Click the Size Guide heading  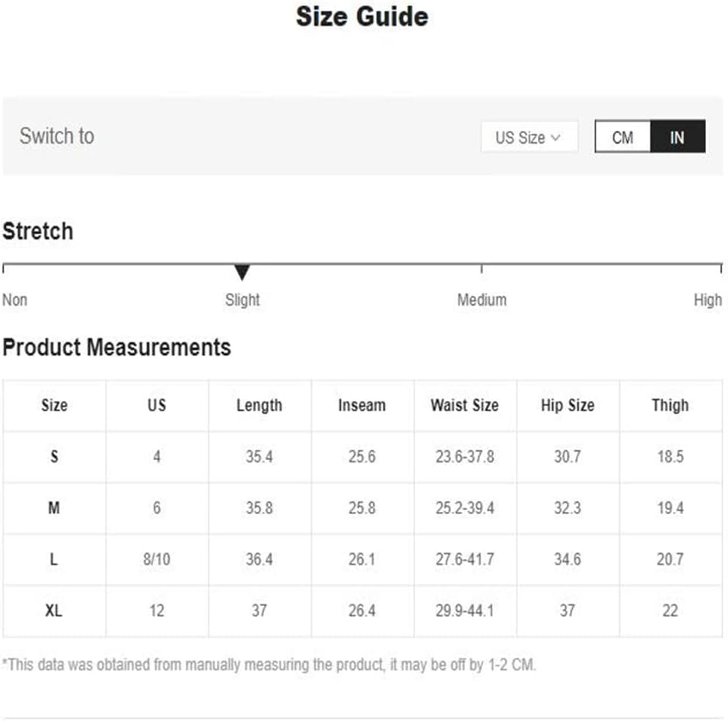click(x=362, y=17)
